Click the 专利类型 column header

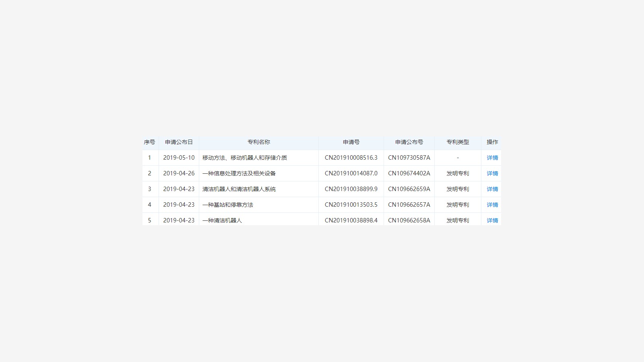point(458,142)
